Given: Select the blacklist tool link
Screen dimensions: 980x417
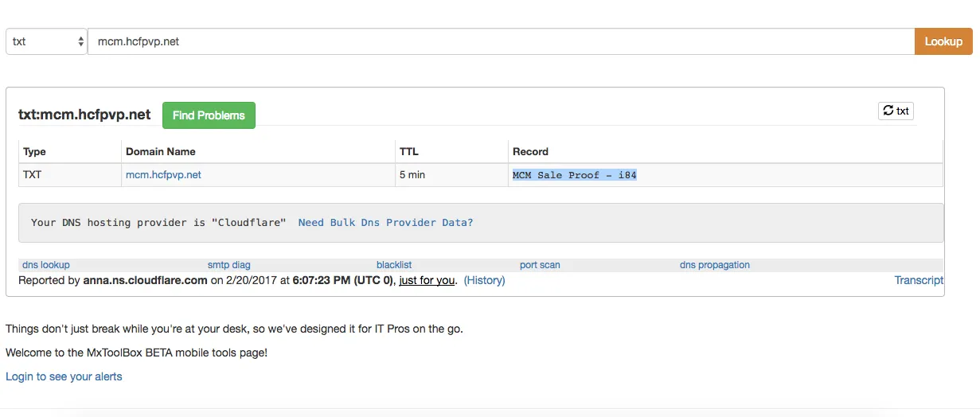Looking at the screenshot, I should click(394, 265).
